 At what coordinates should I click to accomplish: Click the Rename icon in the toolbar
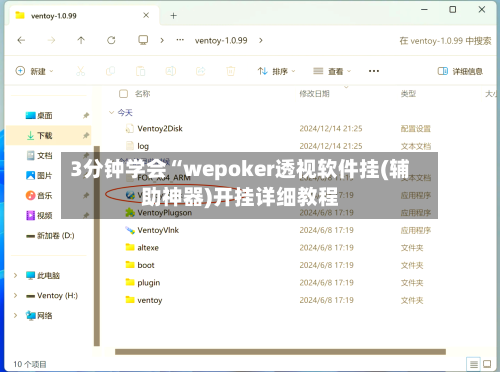171,71
